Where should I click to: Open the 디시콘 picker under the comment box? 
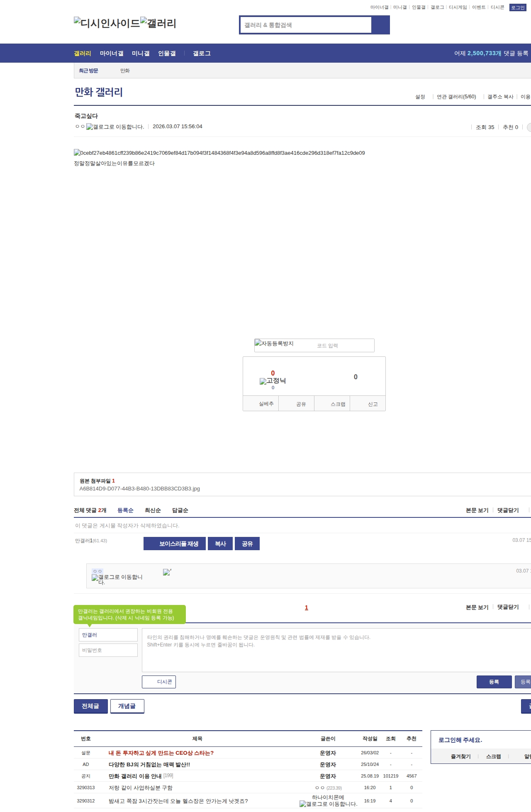click(159, 682)
